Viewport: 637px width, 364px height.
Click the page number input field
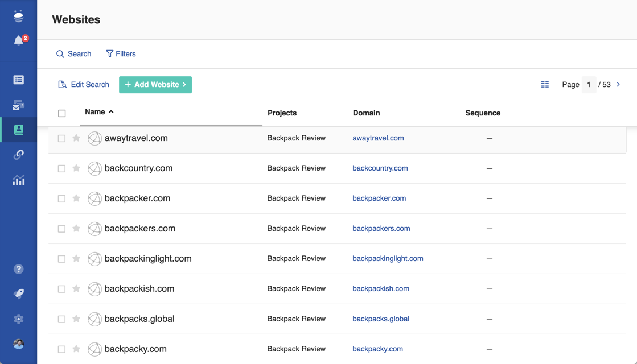589,85
